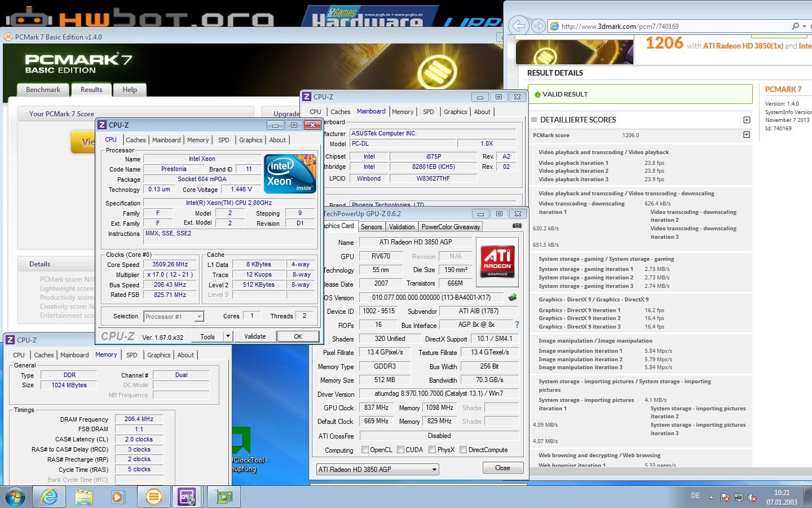Go back in the Internet Explorer window
812x508 pixels.
(519, 26)
